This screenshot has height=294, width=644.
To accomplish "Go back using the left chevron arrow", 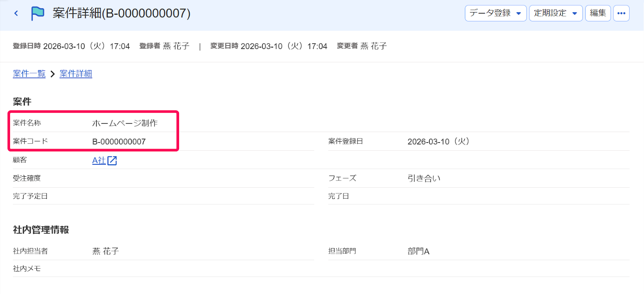I will pyautogui.click(x=16, y=13).
